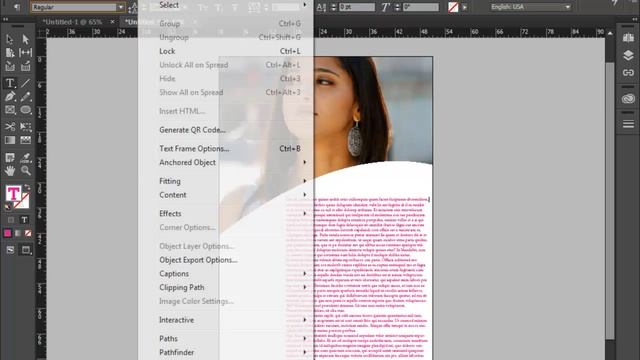
Task: Select the Ellipse tool
Action: pos(26,110)
